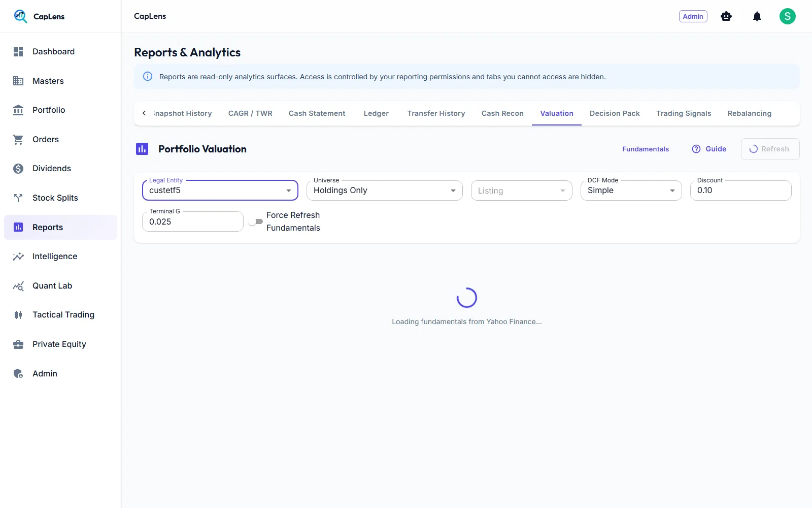This screenshot has height=508, width=812.
Task: Switch to the Transfer History tab
Action: [x=436, y=113]
